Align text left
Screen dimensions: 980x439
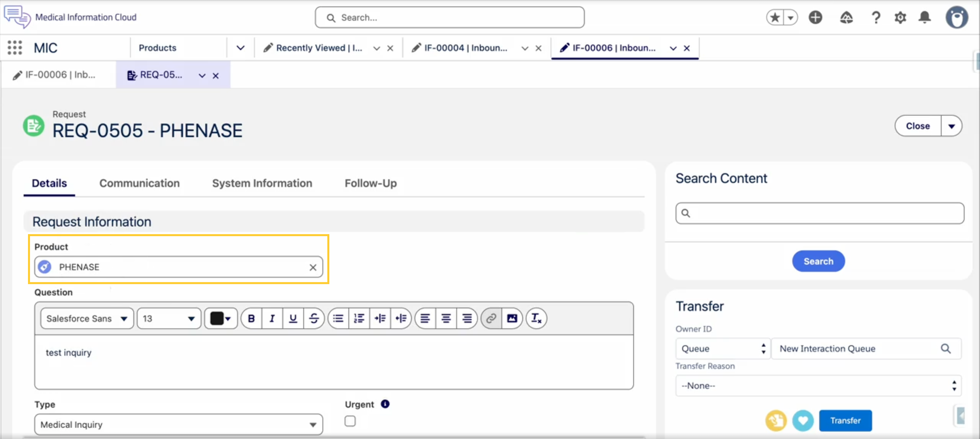pyautogui.click(x=425, y=318)
